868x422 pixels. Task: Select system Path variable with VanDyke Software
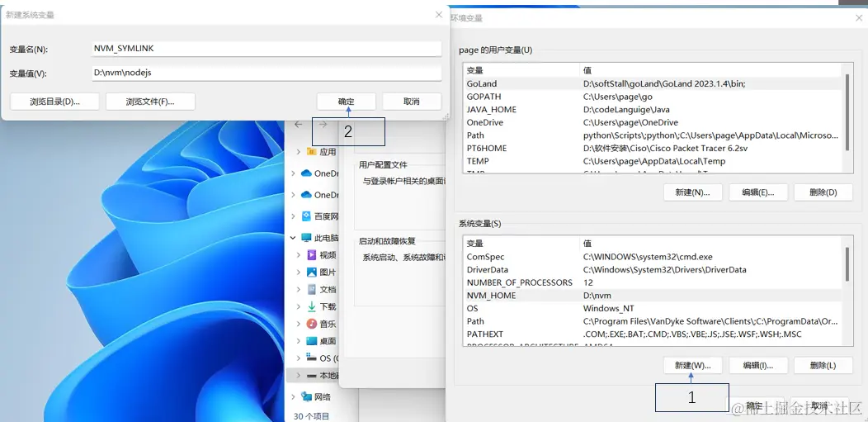pos(653,321)
